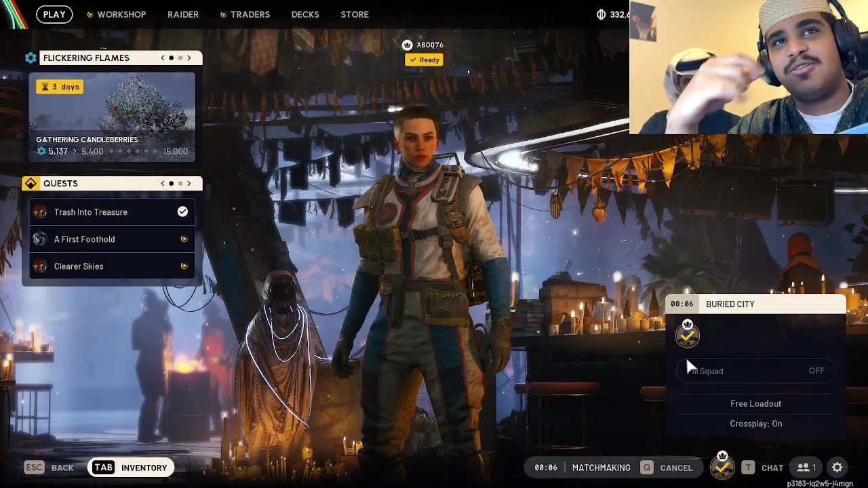868x488 pixels.
Task: Toggle Crossplay setting
Action: [x=756, y=424]
